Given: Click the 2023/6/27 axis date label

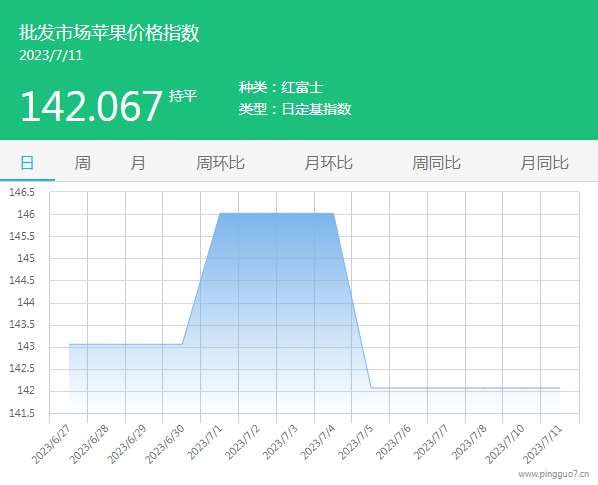Looking at the screenshot, I should point(51,444).
